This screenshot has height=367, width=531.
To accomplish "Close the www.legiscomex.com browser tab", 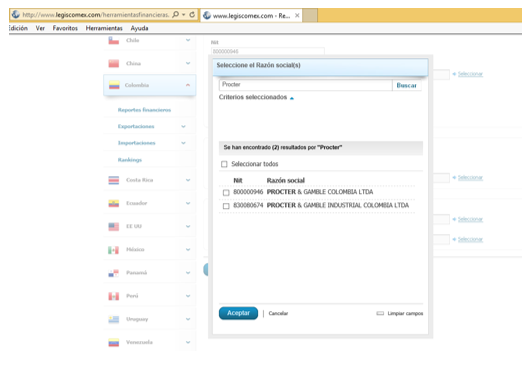I will pyautogui.click(x=297, y=15).
